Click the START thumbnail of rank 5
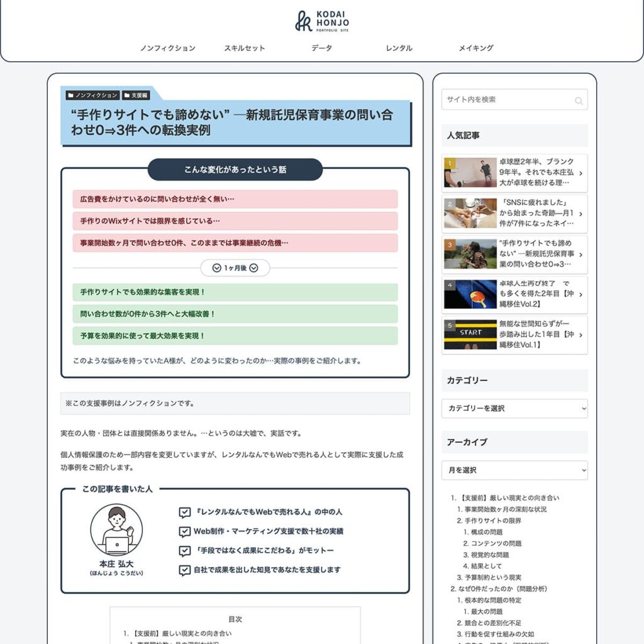The height and width of the screenshot is (644, 644). pyautogui.click(x=470, y=335)
